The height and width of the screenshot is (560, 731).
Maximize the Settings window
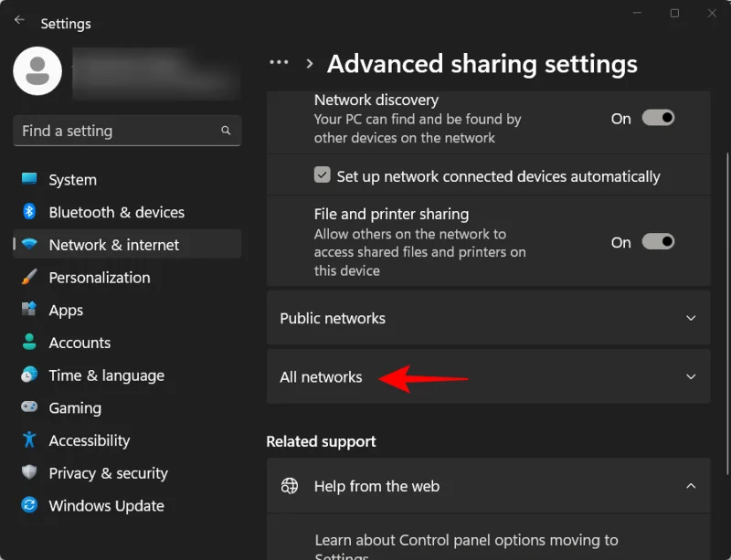click(x=674, y=13)
